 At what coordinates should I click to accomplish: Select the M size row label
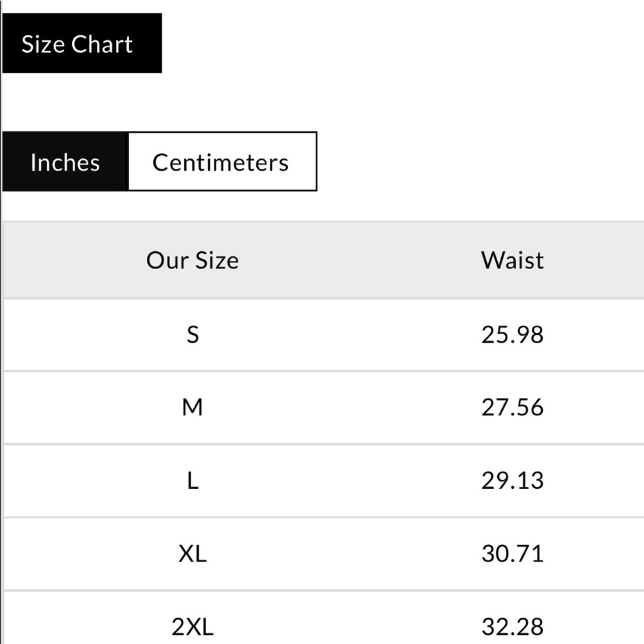(192, 408)
